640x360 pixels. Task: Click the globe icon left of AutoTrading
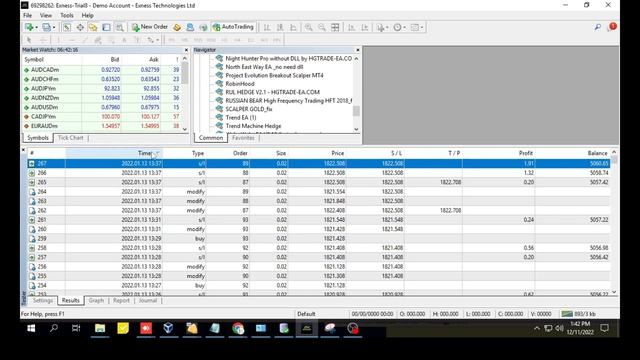(203, 27)
